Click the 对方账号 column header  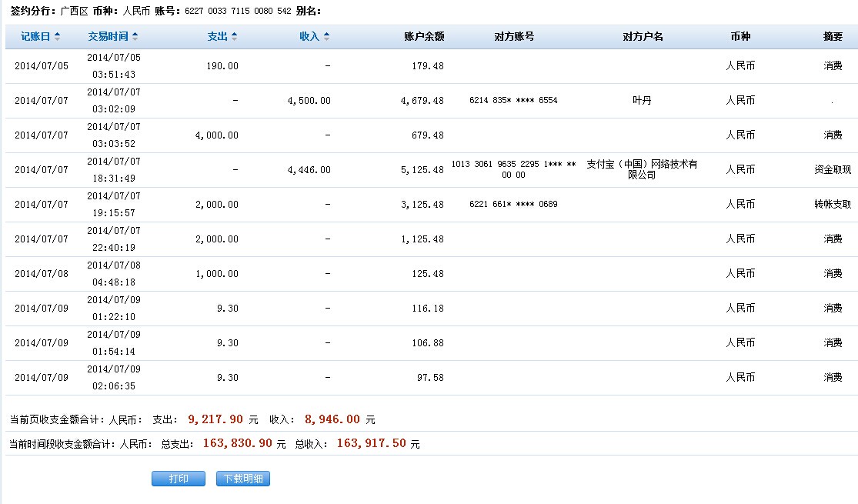(514, 37)
